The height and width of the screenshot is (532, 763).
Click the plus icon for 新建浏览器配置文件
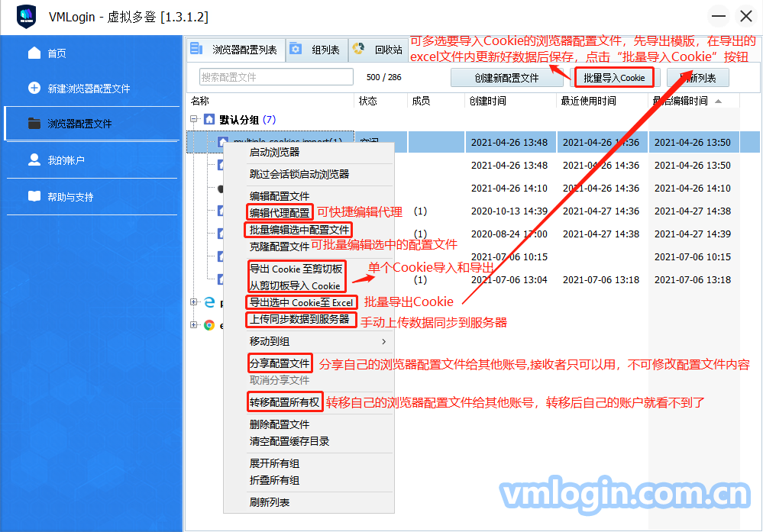pyautogui.click(x=34, y=88)
